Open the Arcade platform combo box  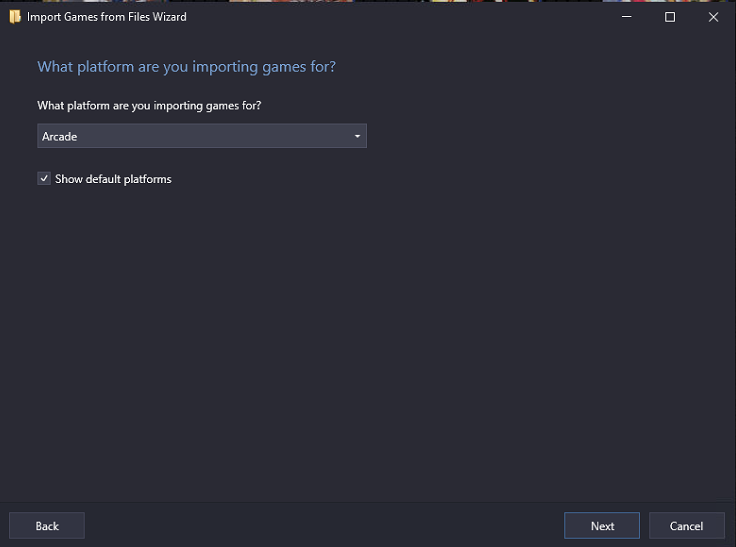pyautogui.click(x=202, y=136)
